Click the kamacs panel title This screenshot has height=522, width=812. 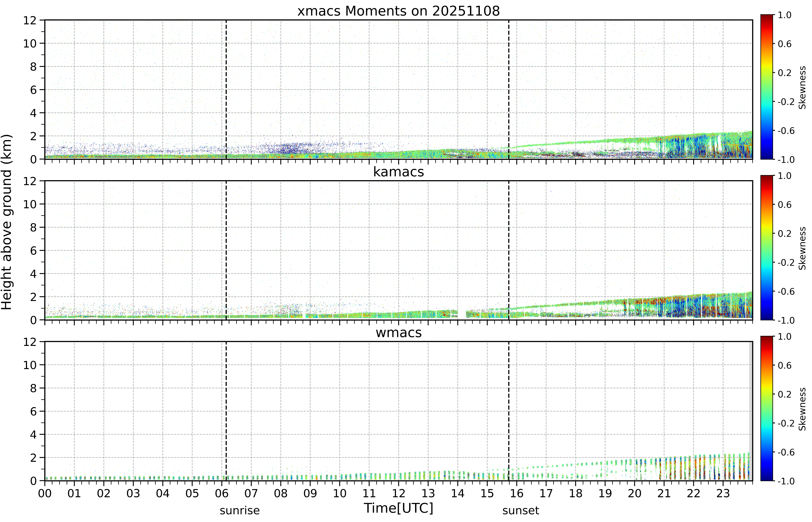(399, 172)
